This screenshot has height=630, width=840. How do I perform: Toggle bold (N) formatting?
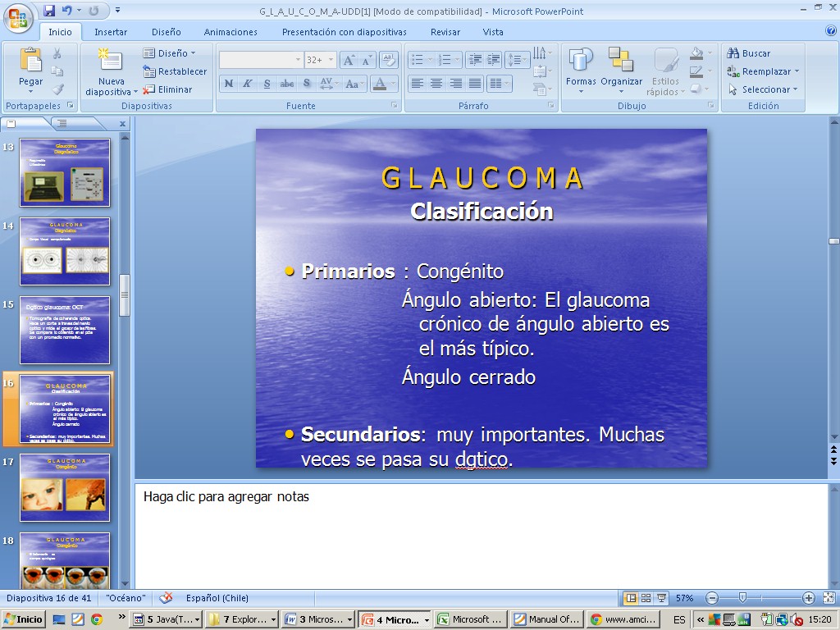[x=228, y=84]
